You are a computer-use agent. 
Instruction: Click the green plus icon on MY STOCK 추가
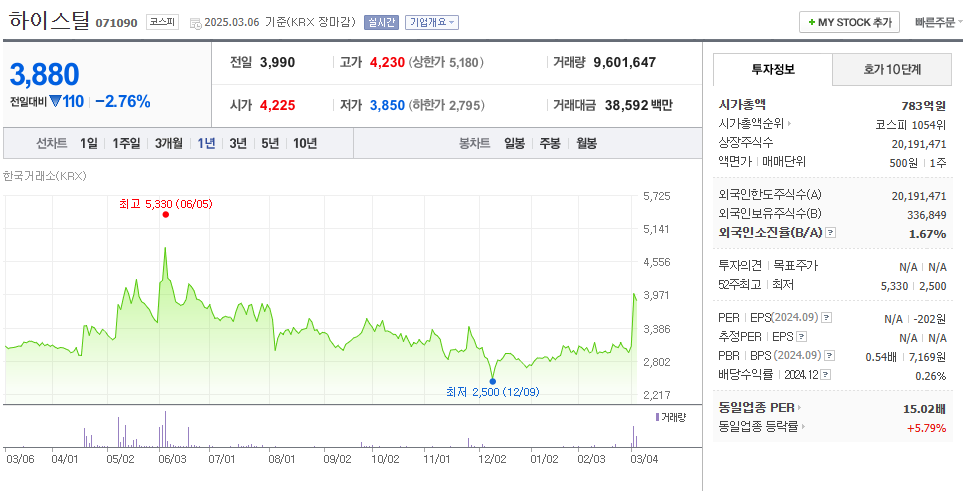click(x=811, y=22)
